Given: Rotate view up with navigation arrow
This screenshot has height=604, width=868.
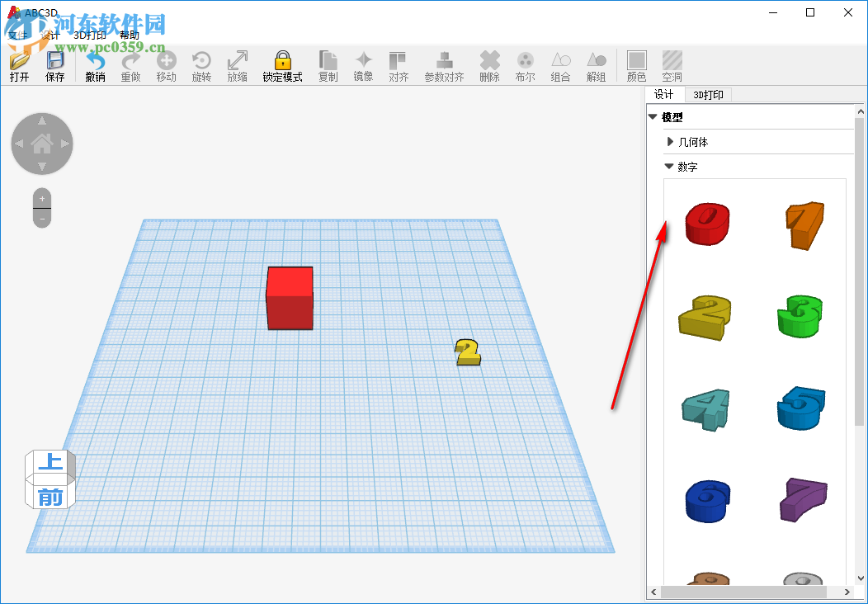Looking at the screenshot, I should pyautogui.click(x=42, y=120).
